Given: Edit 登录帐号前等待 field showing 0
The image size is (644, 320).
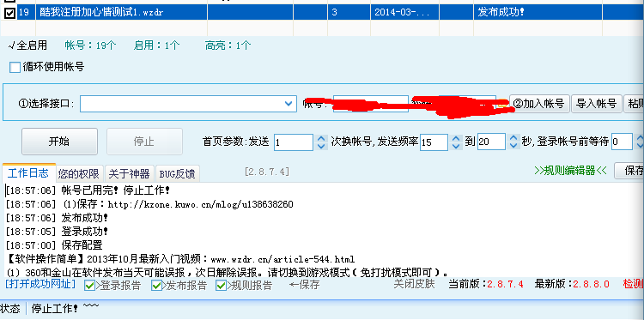Looking at the screenshot, I should [x=622, y=142].
